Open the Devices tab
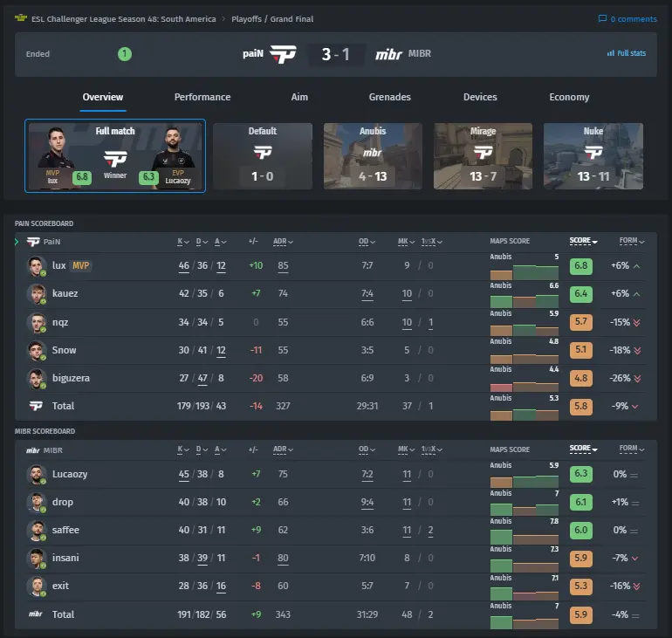Image resolution: width=672 pixels, height=638 pixels. (480, 97)
